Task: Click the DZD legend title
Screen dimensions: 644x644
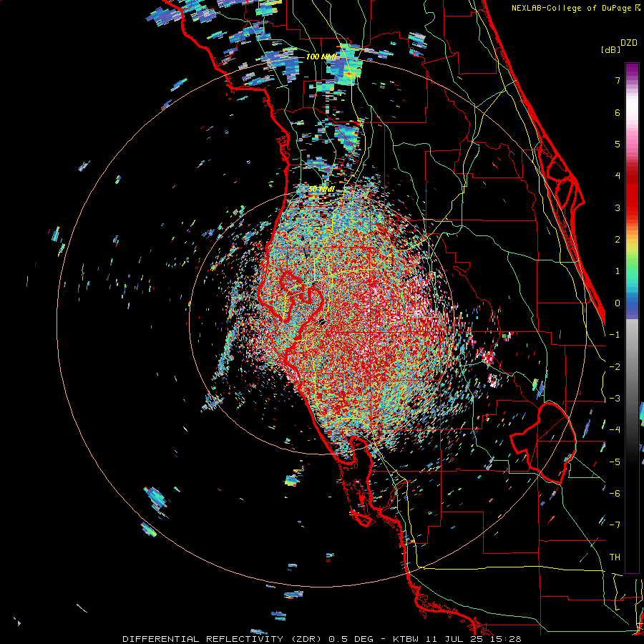Action: pyautogui.click(x=629, y=43)
